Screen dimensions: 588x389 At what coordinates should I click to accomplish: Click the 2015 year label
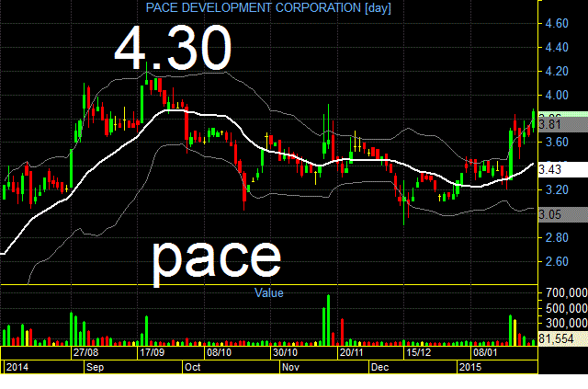coord(470,367)
